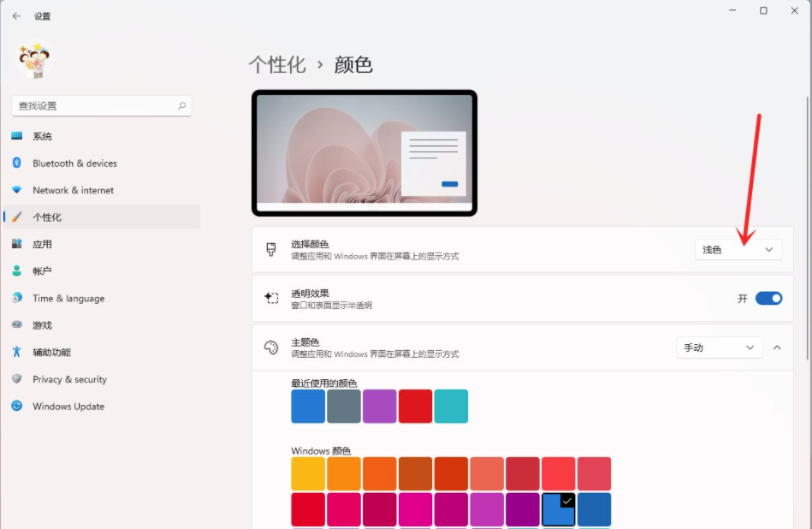The image size is (812, 529).
Task: Open Bluetooth & devices page
Action: [x=102, y=163]
